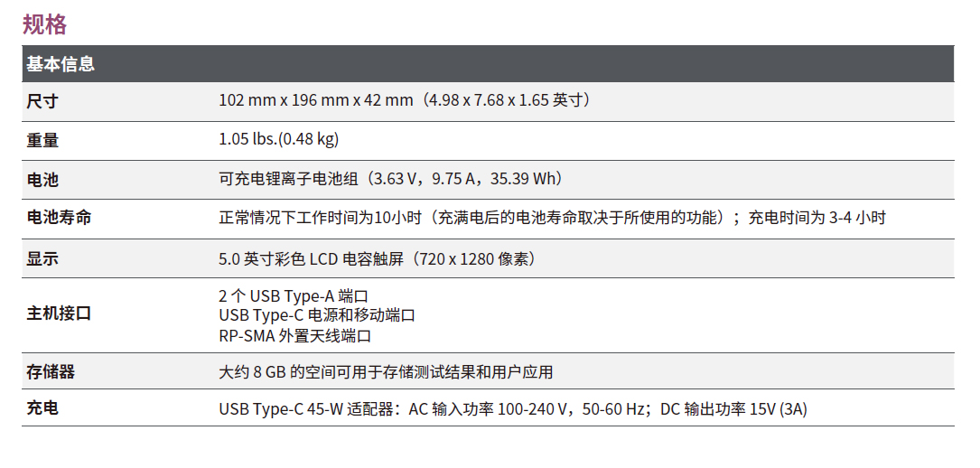Viewport: 980px width, 468px height.
Task: Select the 主机接口 row label
Action: (59, 314)
